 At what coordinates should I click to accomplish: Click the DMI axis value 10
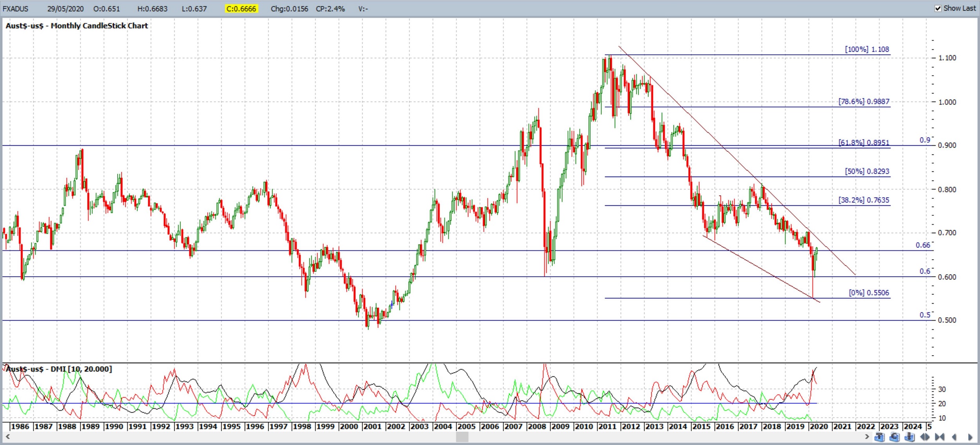942,418
